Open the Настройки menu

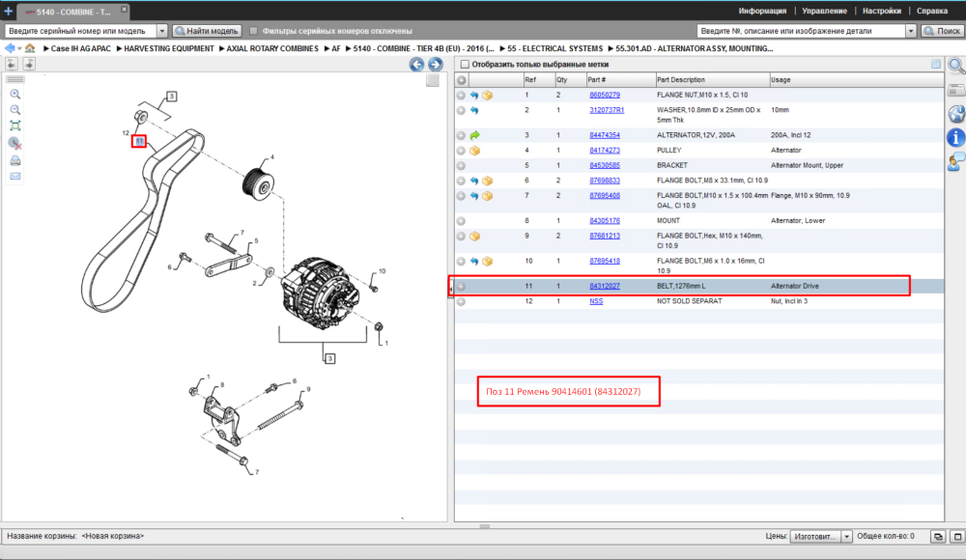click(x=882, y=11)
